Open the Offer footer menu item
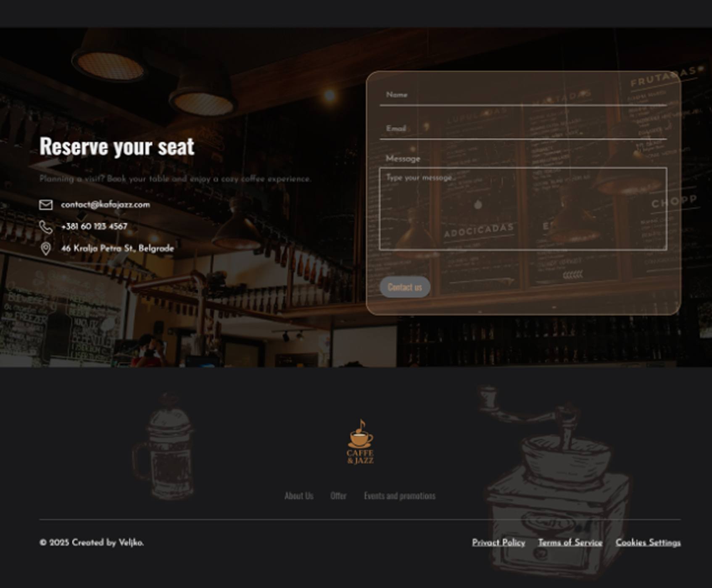712x588 pixels. click(338, 496)
